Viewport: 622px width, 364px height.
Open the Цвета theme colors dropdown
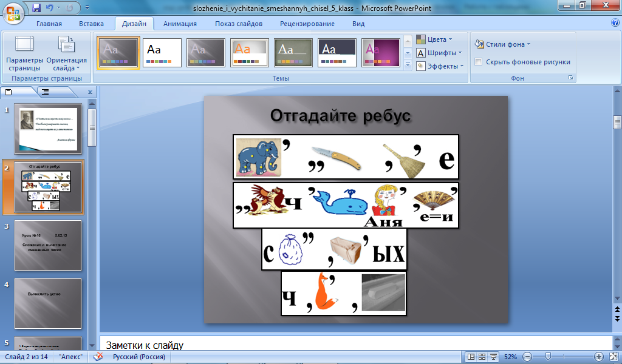434,39
